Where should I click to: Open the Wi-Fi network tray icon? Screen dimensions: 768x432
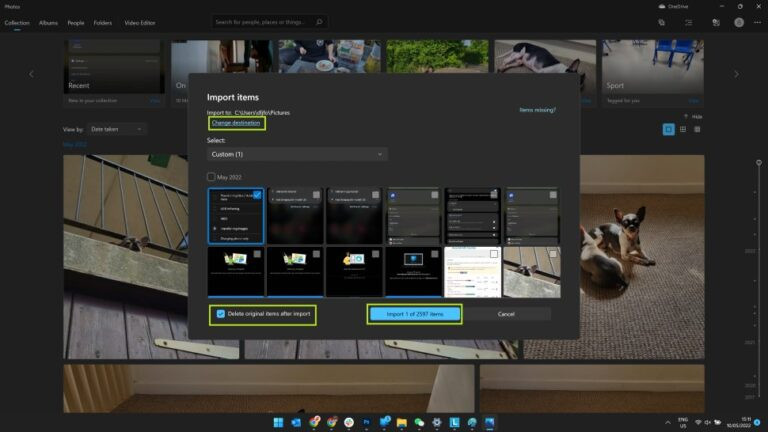pyautogui.click(x=698, y=422)
